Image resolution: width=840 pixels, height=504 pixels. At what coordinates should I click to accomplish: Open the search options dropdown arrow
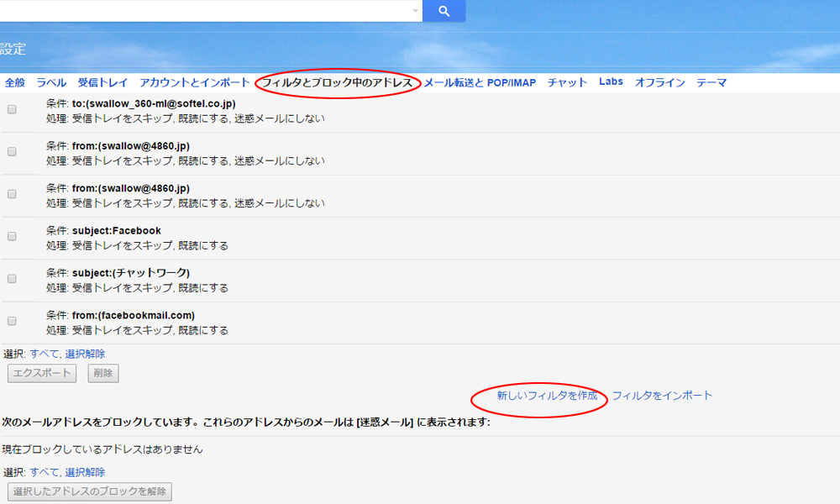(415, 11)
